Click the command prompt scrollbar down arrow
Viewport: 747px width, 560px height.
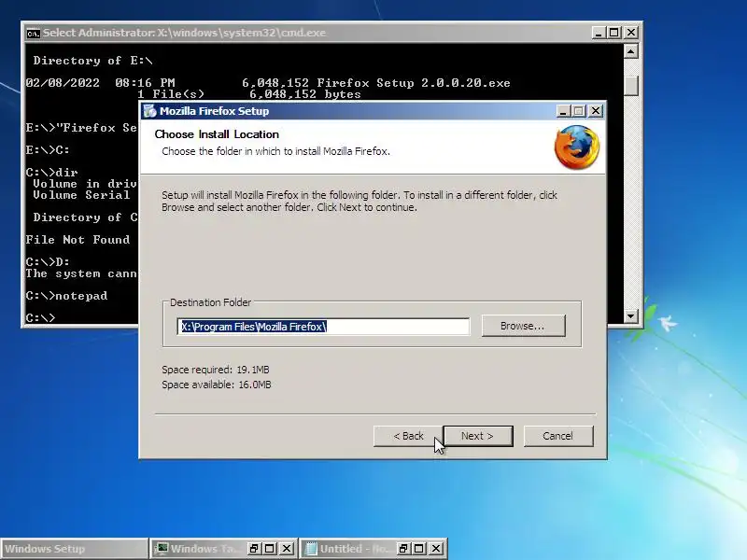point(631,315)
